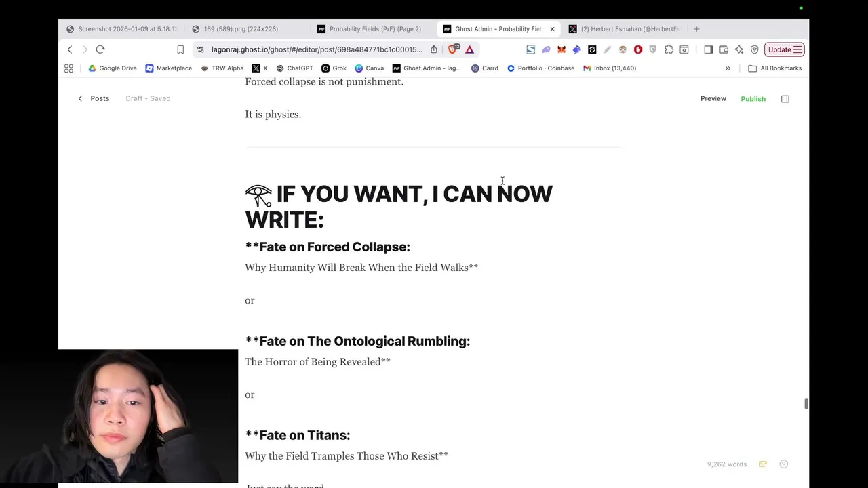Image resolution: width=868 pixels, height=488 pixels.
Task: Open a new browser tab
Action: 696,29
